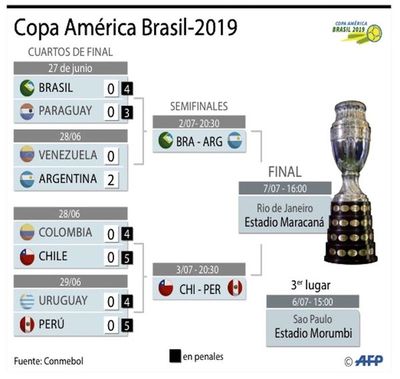Viewport: 400px width, 379px height.
Task: Click the BRA - ARG semifinal box
Action: point(199,141)
